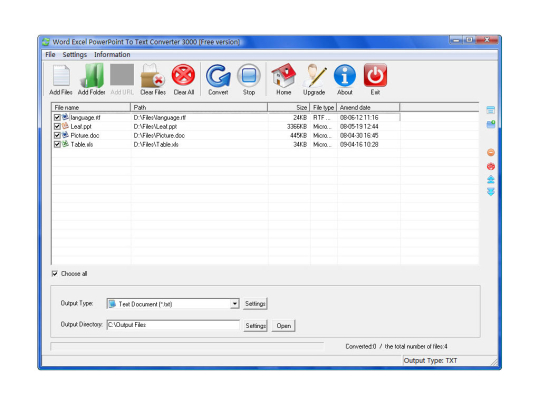The height and width of the screenshot is (405, 540).
Task: Click the 445KB size cell
Action: pos(298,136)
